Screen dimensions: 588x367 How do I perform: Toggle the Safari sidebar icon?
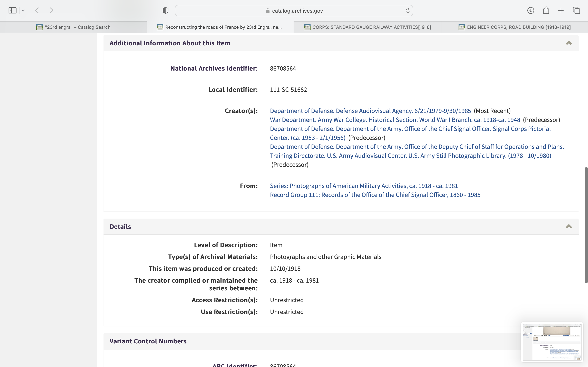(12, 10)
